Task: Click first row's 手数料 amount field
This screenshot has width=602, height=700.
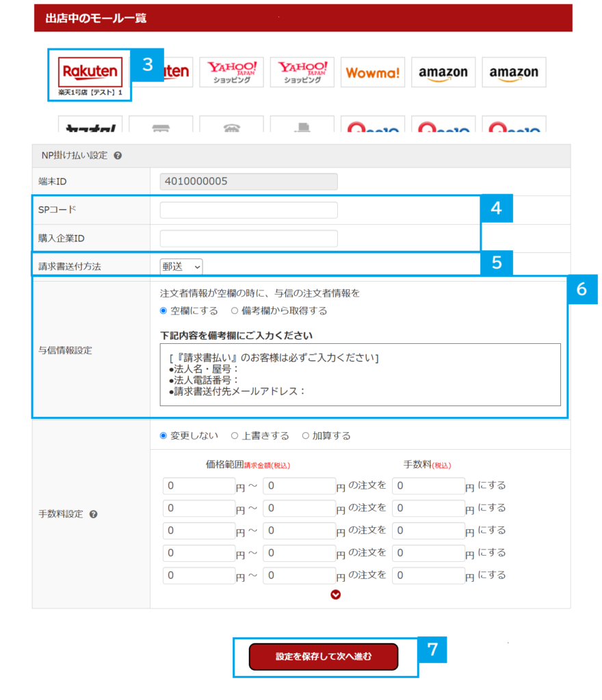Action: pos(428,486)
